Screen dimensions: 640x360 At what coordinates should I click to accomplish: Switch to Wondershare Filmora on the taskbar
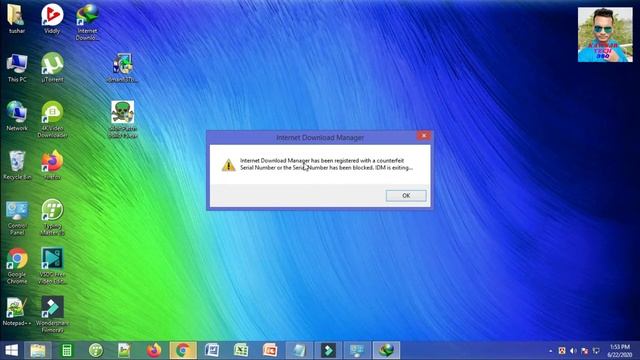[328, 350]
